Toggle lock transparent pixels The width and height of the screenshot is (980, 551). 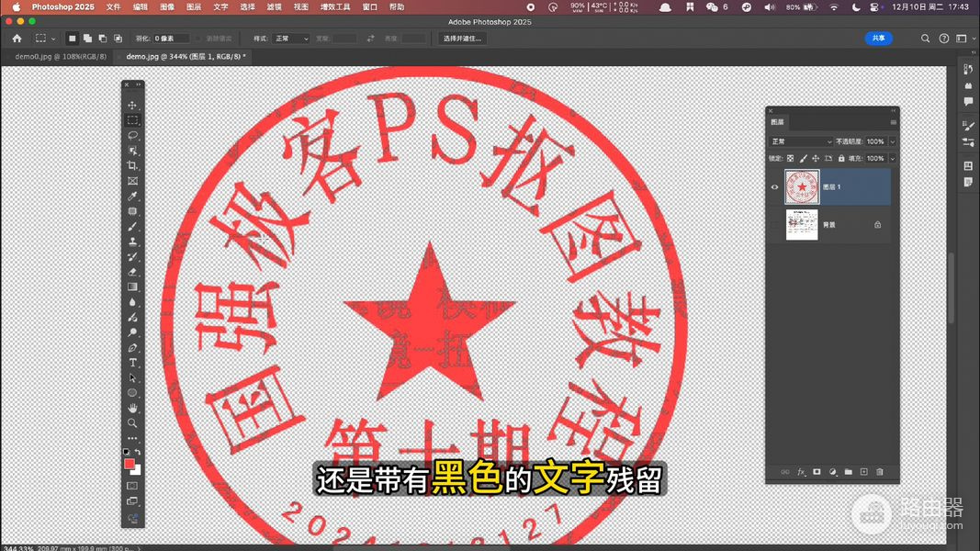click(791, 159)
